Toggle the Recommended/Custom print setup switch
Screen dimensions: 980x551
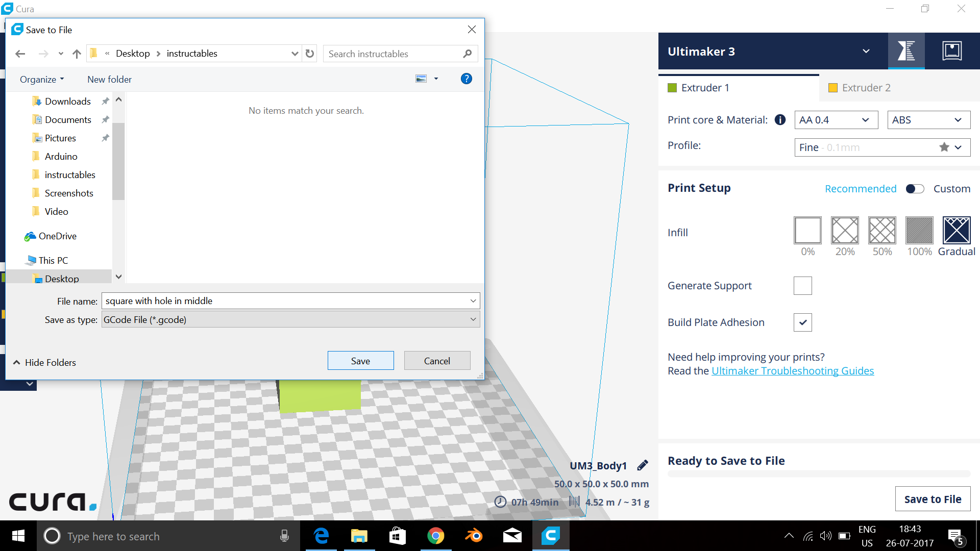[915, 189]
